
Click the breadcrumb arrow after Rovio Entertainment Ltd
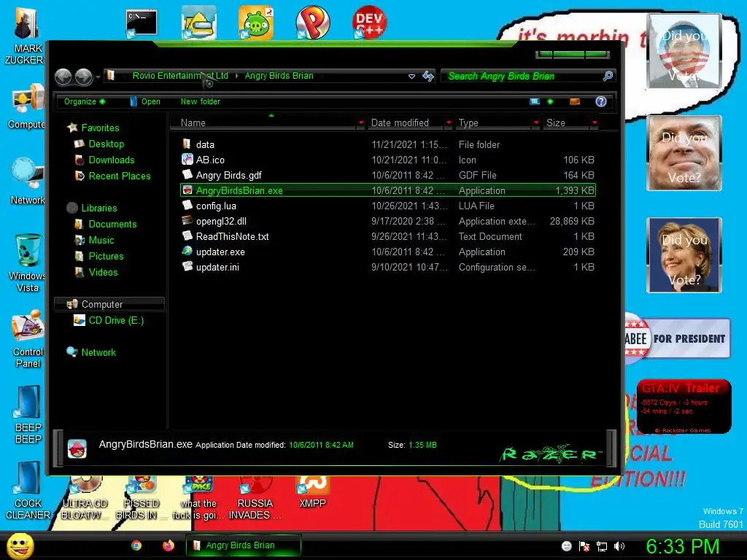236,76
